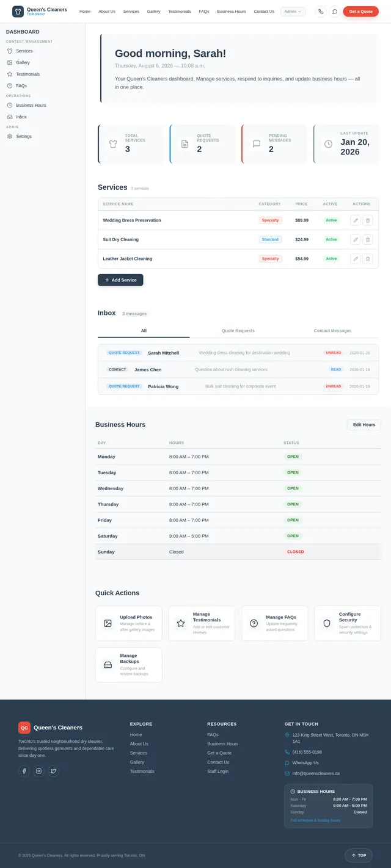The width and height of the screenshot is (391, 868).
Task: Open FAQs in the sidebar
Action: point(42,86)
